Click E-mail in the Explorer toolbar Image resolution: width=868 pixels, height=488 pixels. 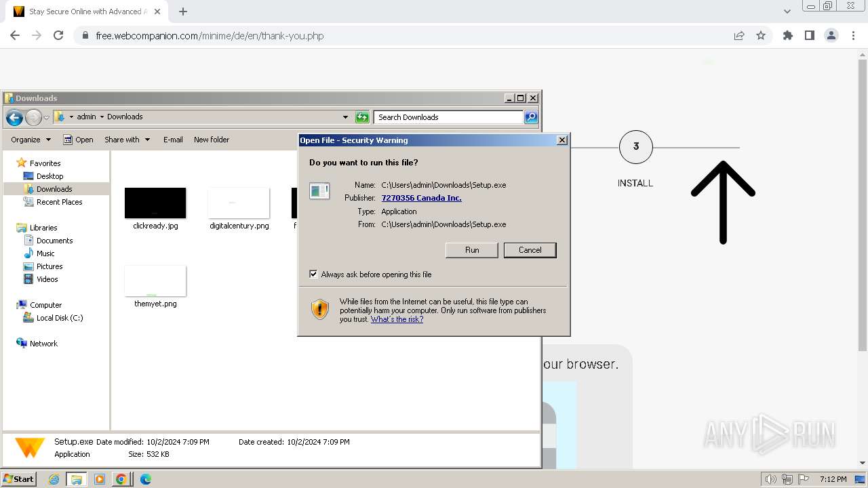click(x=173, y=140)
